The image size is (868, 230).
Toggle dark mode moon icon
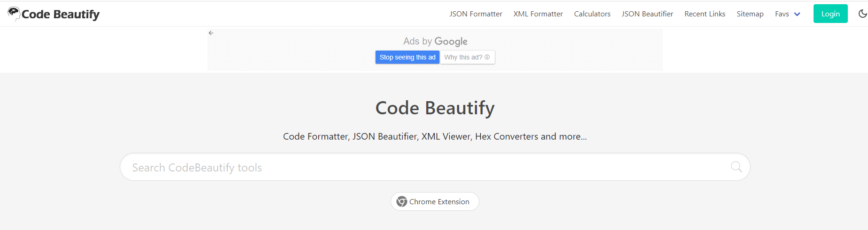(863, 14)
